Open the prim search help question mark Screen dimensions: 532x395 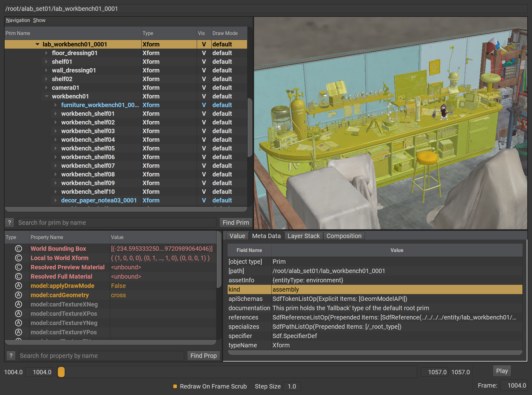(10, 223)
